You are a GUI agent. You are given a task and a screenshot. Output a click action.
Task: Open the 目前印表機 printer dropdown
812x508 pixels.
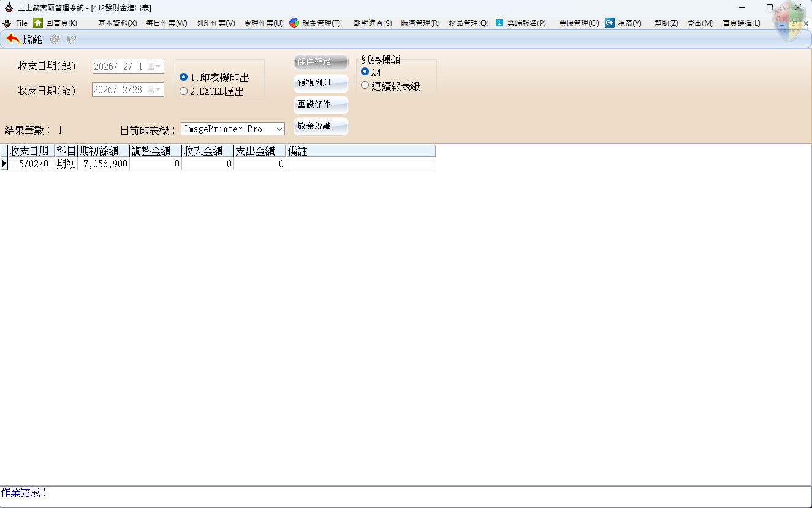(279, 129)
